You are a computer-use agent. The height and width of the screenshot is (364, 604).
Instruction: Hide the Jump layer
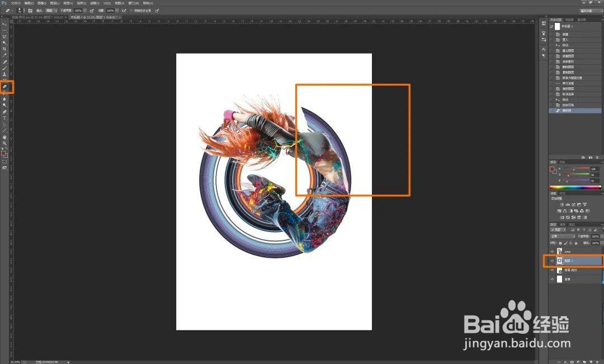click(552, 252)
